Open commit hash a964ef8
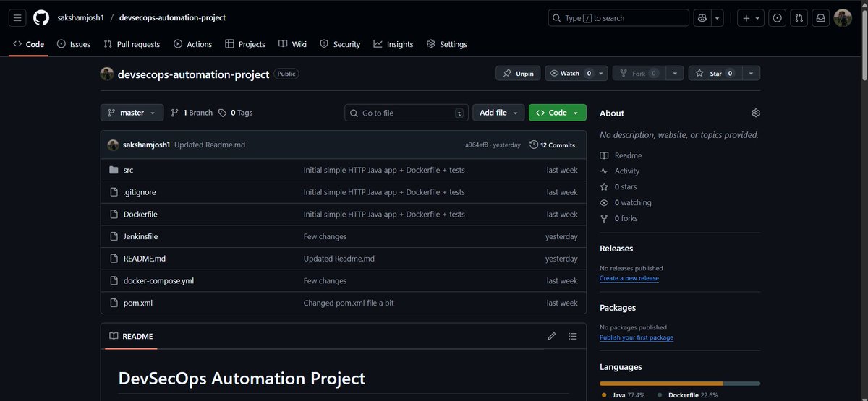 (477, 145)
